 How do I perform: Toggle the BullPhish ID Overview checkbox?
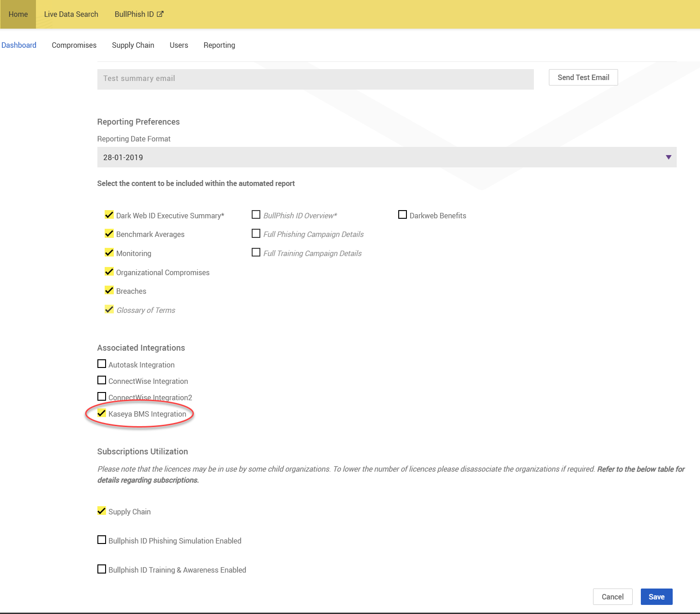256,215
